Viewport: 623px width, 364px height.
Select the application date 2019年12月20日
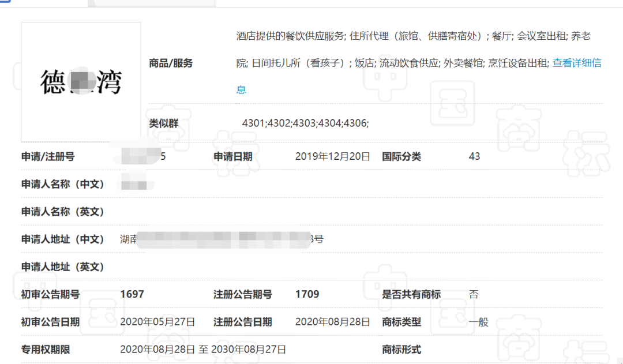(x=333, y=156)
